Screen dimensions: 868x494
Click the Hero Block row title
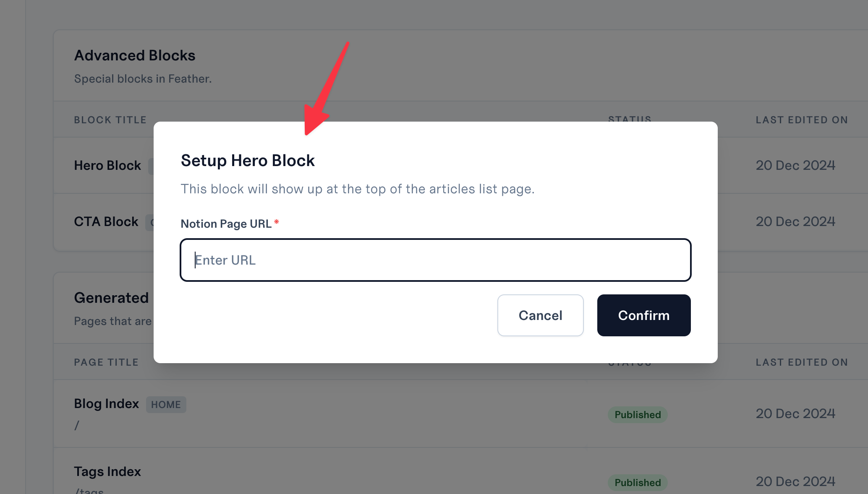(107, 166)
